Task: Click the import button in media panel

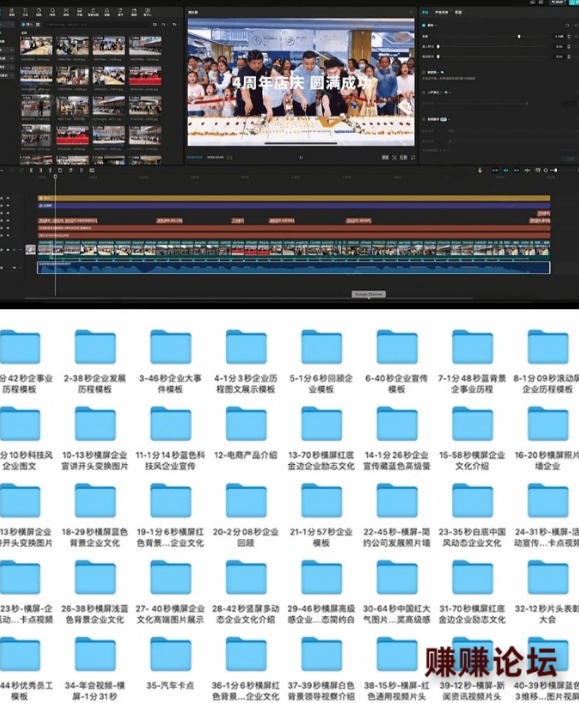Action: (28, 24)
